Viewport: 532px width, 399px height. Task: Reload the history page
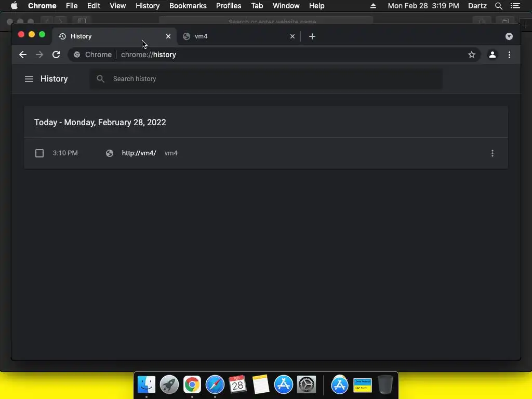56,55
